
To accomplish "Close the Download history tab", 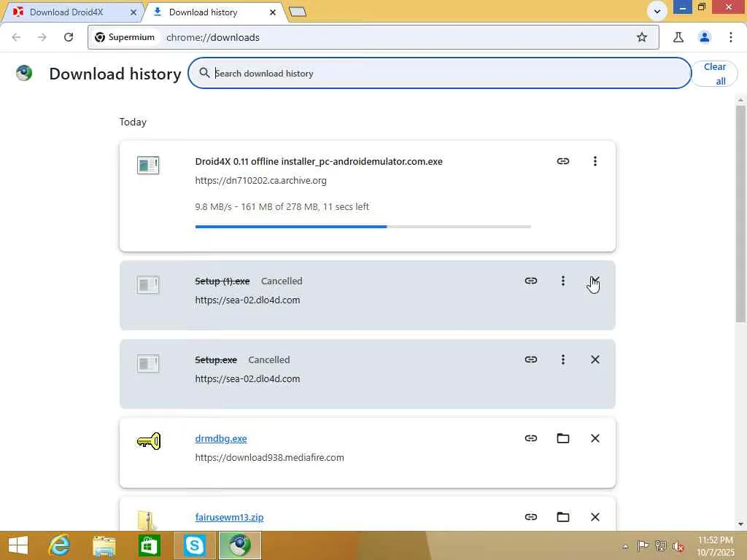I will 273,12.
